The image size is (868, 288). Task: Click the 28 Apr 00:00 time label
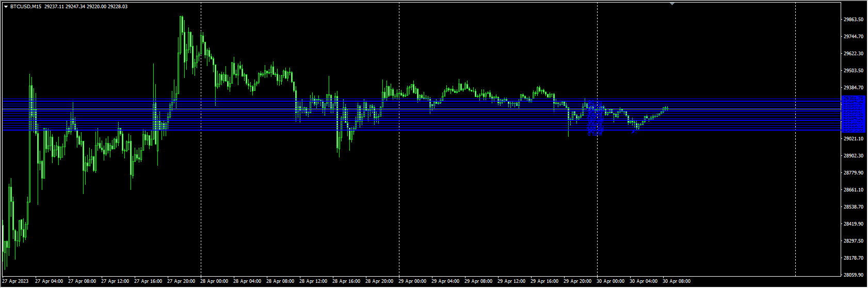pyautogui.click(x=214, y=281)
